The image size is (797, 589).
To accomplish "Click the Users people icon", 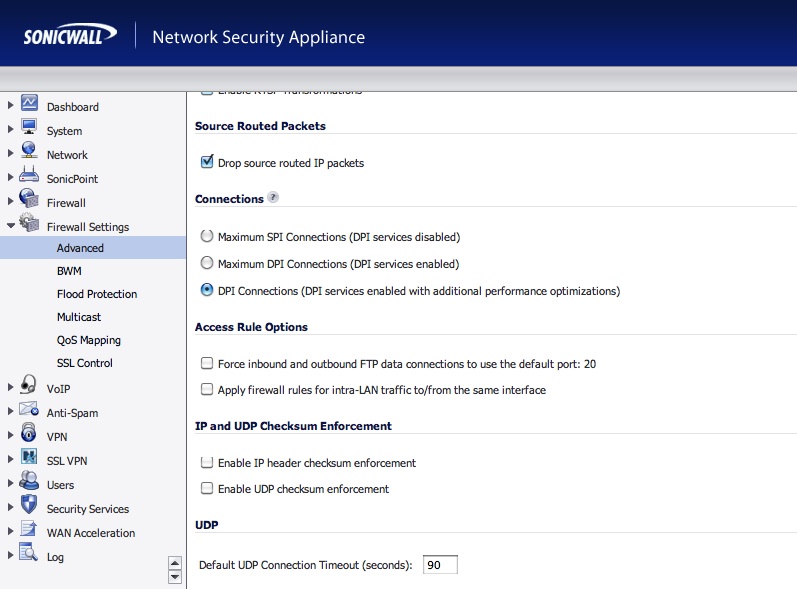I will pos(29,480).
